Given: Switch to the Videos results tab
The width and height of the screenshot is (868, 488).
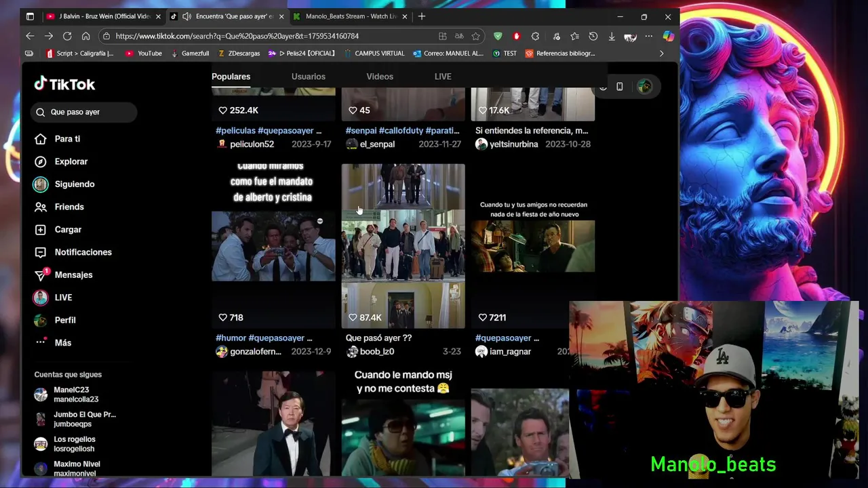Looking at the screenshot, I should (380, 77).
